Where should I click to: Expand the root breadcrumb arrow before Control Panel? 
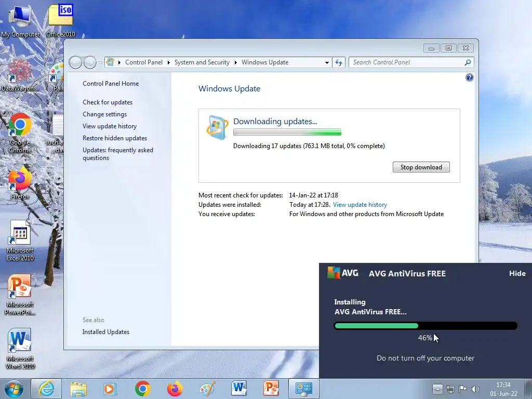pos(119,62)
